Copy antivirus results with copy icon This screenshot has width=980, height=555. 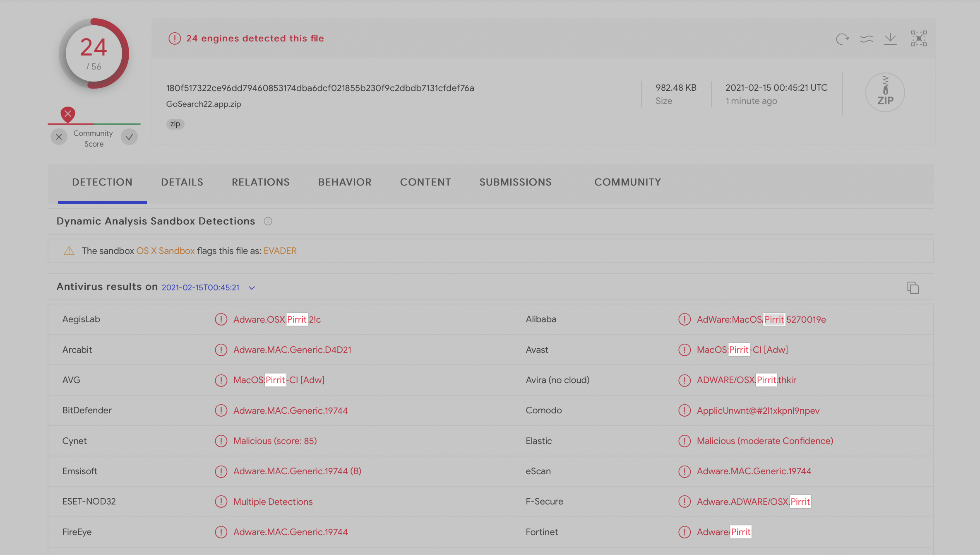(x=913, y=287)
